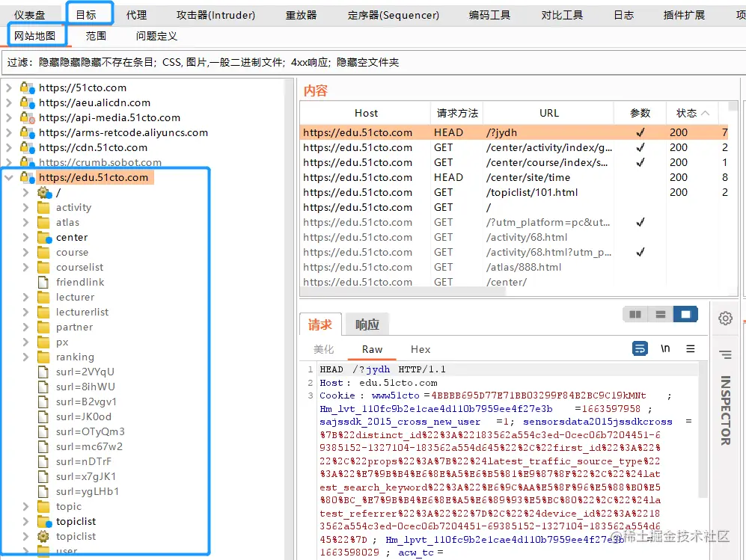The height and width of the screenshot is (560, 746).
Task: Toggle the \n non-printable characters button
Action: pyautogui.click(x=665, y=348)
